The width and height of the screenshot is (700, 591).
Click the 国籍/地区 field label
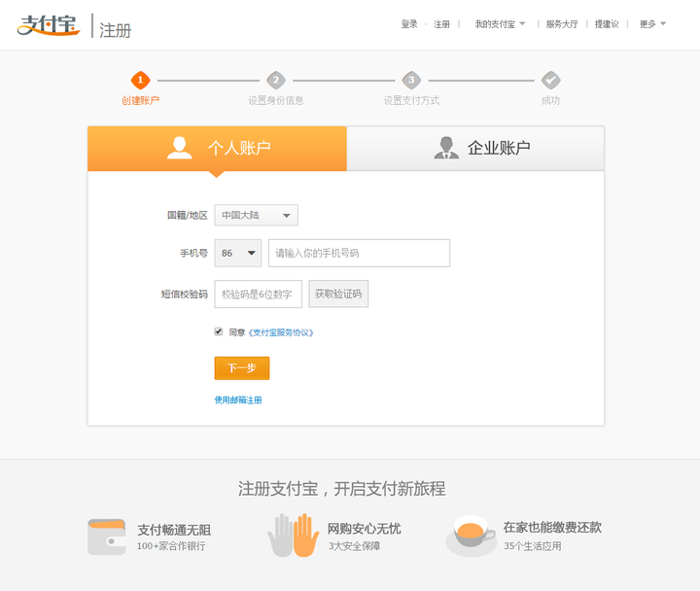[x=188, y=215]
